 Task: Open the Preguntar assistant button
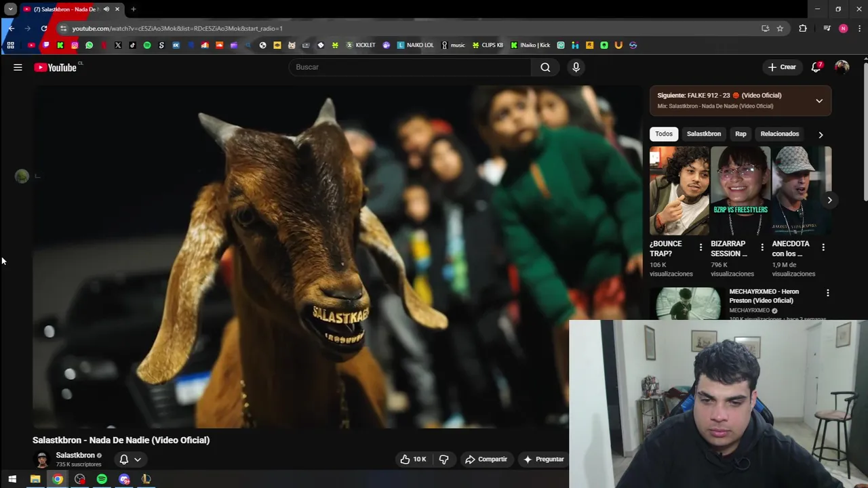(x=543, y=459)
